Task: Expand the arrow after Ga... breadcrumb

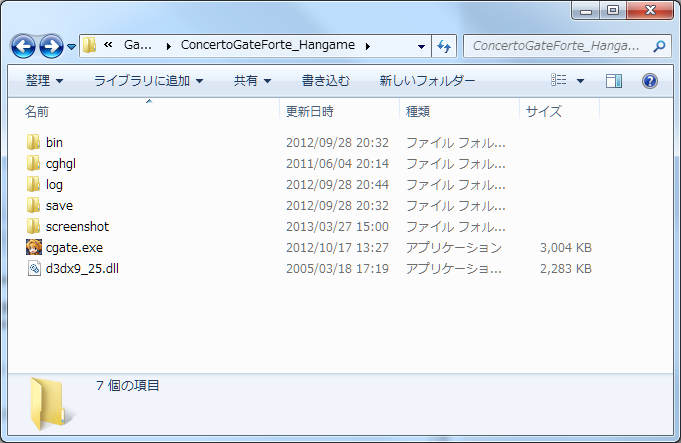Action: 169,46
